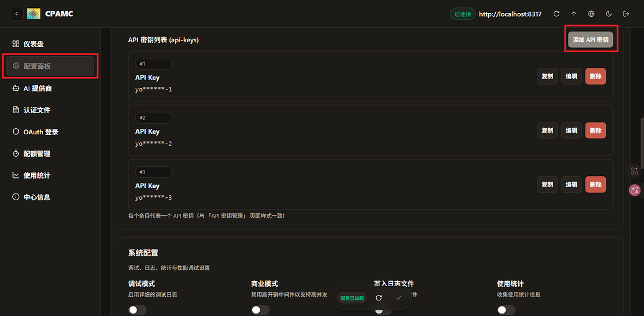Click the 系统配置 section heading
This screenshot has height=316, width=644.
(x=143, y=253)
